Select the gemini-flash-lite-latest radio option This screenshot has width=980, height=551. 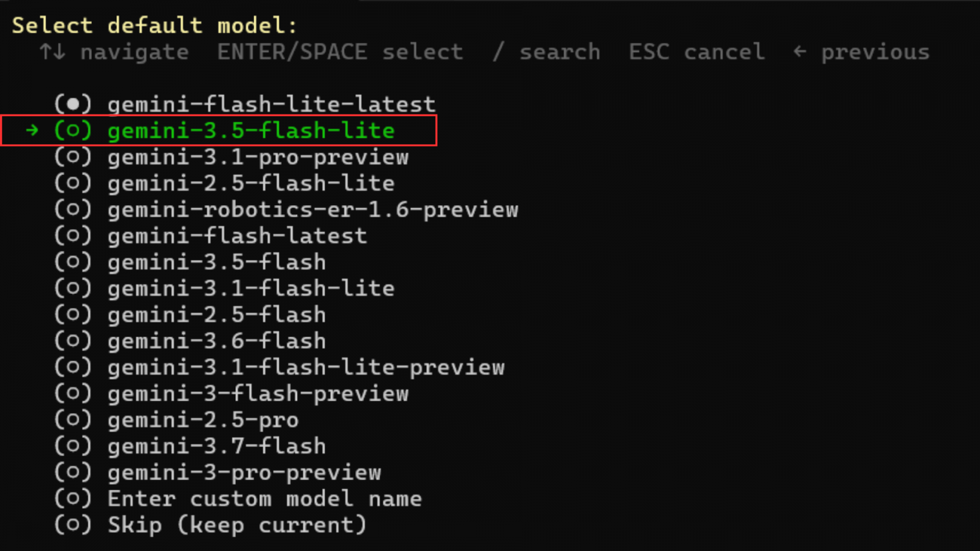tap(244, 104)
